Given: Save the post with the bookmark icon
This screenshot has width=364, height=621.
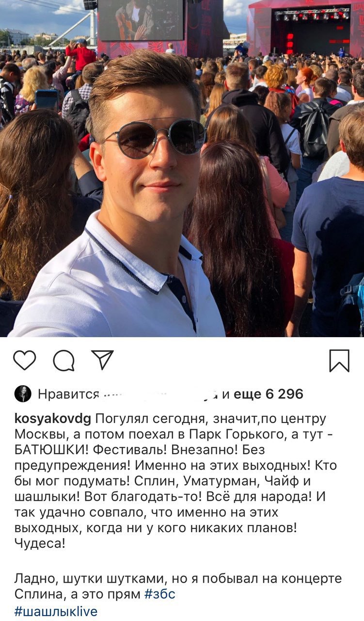Looking at the screenshot, I should (339, 360).
